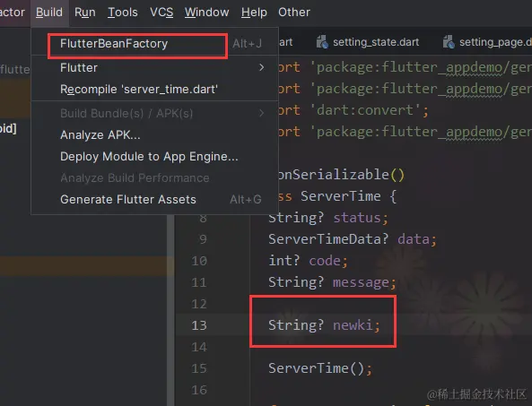Screen dimensions: 532x406
Task: Expand the Build Bundle(s) / APK(s) submenu arrow
Action: [261, 113]
